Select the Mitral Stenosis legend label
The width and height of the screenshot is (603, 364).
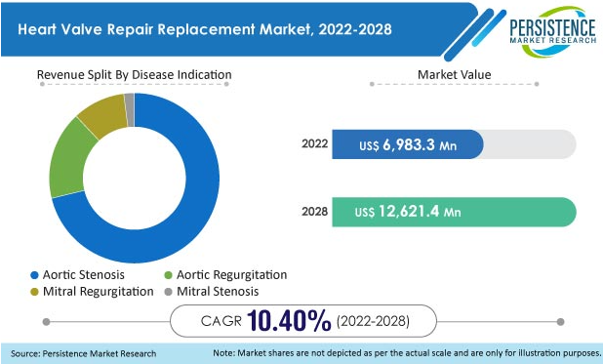click(x=218, y=291)
